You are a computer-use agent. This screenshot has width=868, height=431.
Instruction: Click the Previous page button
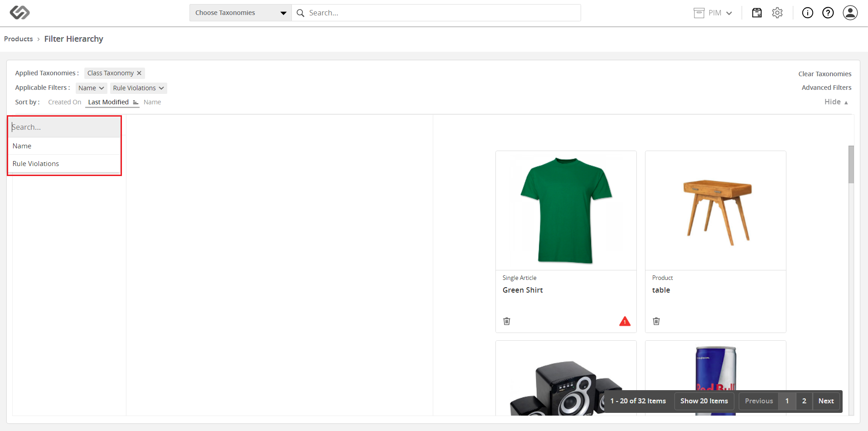[759, 401]
